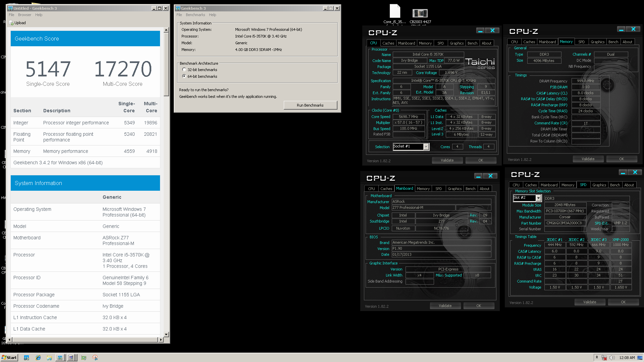Open the Start menu
Viewport: 644px width, 362px height.
tap(9, 358)
